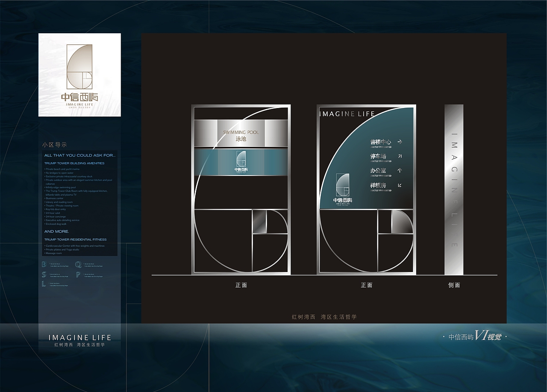Click the outlined letter S icon
Image resolution: width=547 pixels, height=392 pixels.
point(44,274)
